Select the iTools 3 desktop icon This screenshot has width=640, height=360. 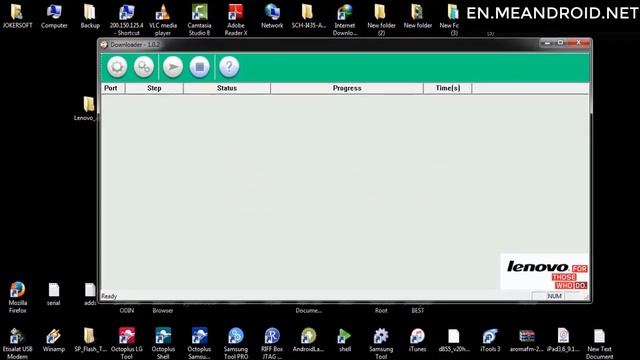(x=490, y=340)
